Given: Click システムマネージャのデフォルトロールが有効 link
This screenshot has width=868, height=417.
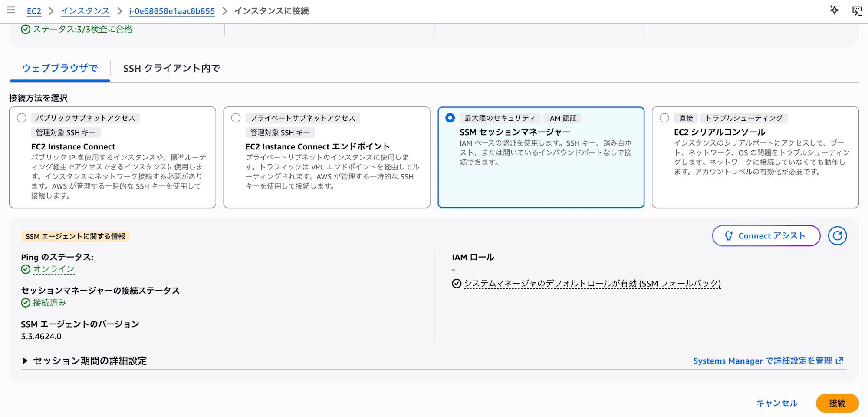Looking at the screenshot, I should (x=592, y=284).
